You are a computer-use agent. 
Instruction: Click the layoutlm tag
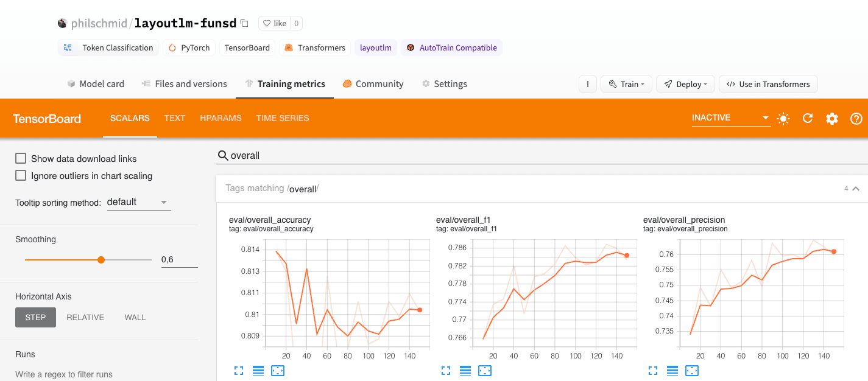click(x=376, y=47)
